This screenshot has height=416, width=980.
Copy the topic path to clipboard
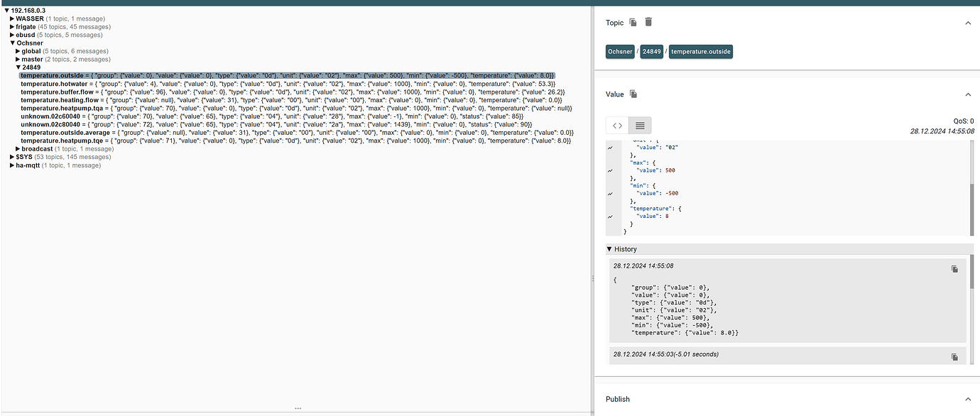[x=633, y=23]
